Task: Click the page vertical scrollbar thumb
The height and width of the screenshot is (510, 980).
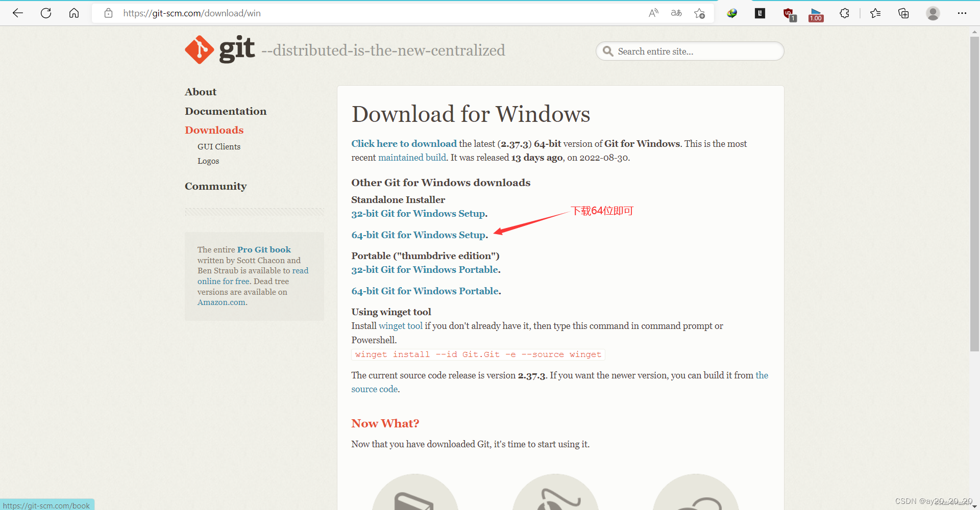Action: point(974,194)
